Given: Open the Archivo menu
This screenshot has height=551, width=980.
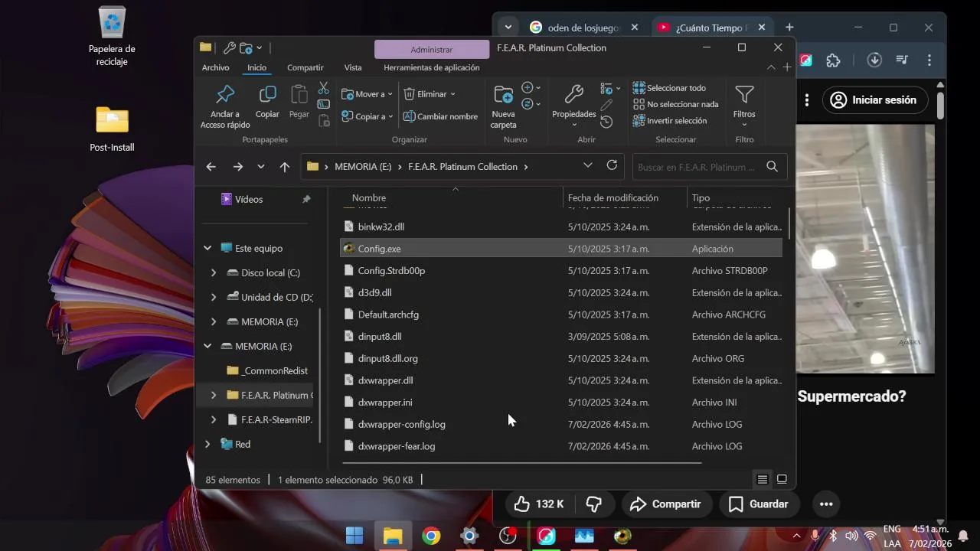Looking at the screenshot, I should 215,67.
